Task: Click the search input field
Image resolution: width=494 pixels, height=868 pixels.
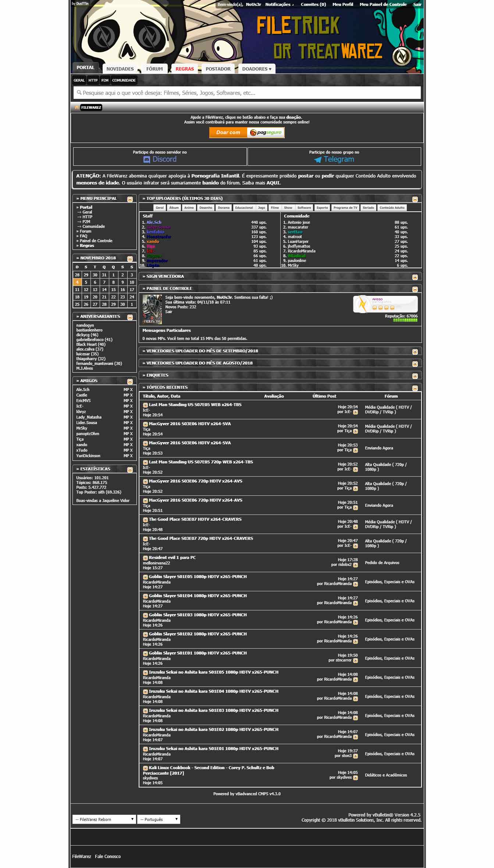Action: click(247, 93)
